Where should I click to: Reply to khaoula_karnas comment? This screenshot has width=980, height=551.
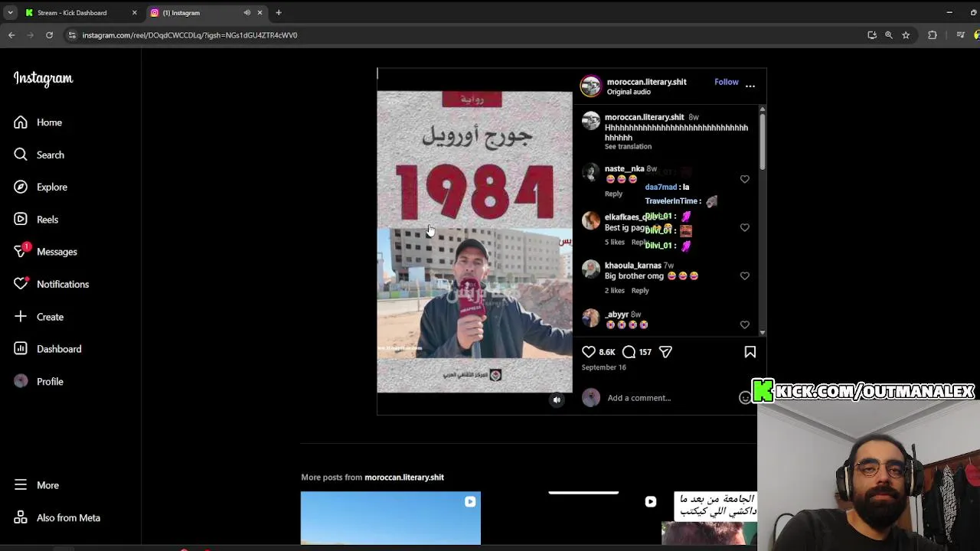(640, 291)
